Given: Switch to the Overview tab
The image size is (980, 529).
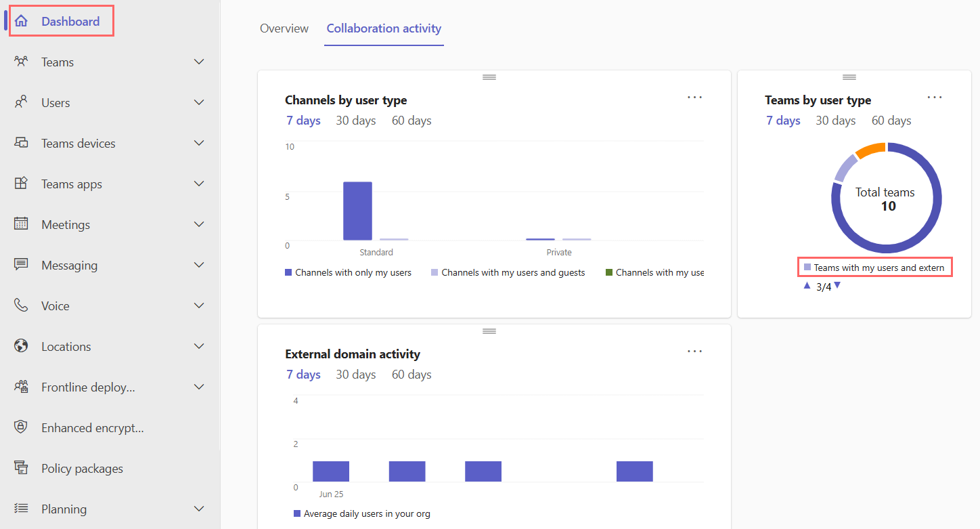Looking at the screenshot, I should tap(284, 28).
